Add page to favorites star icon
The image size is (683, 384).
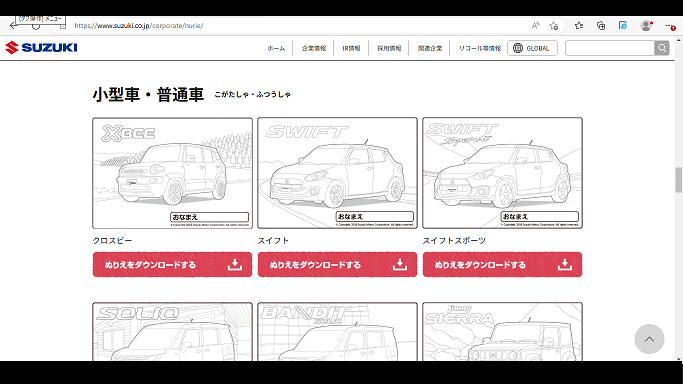554,26
